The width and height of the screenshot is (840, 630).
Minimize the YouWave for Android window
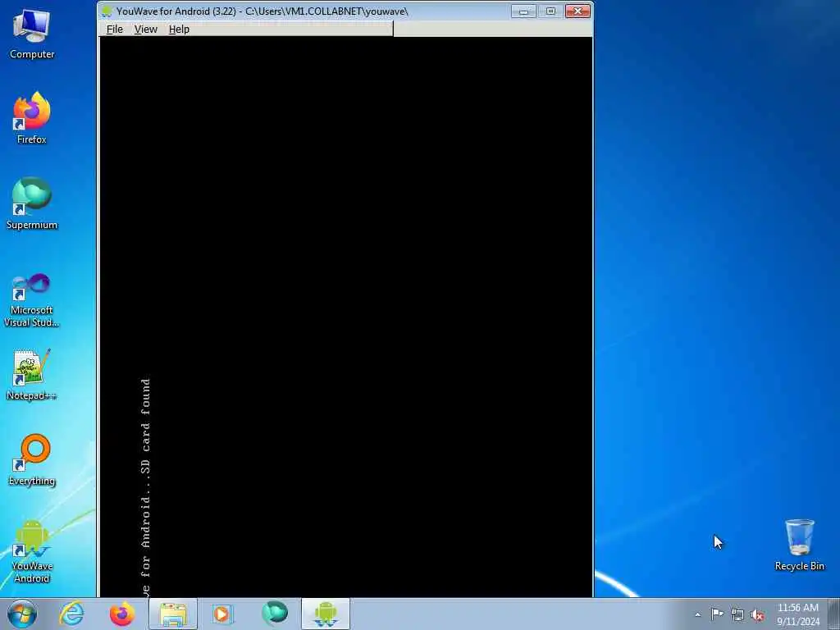523,11
